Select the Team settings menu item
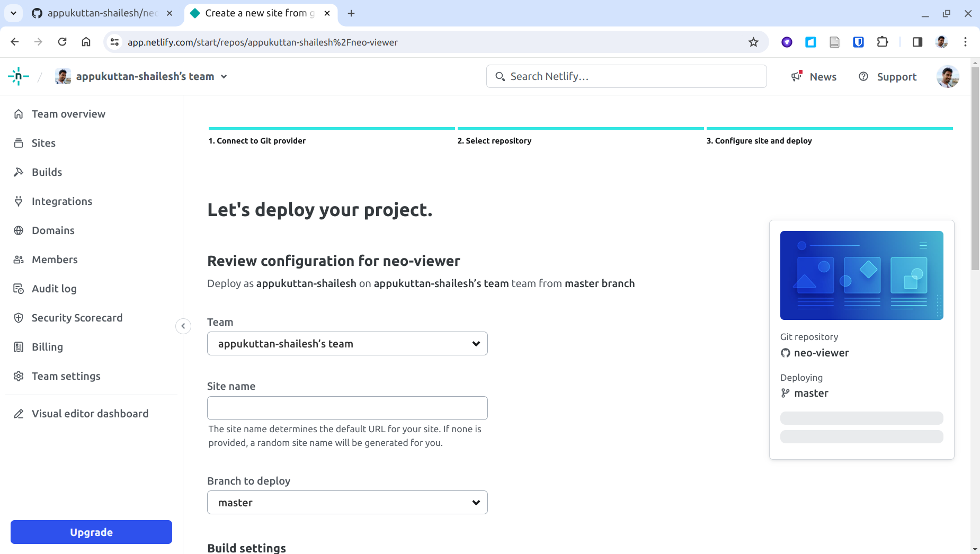Image resolution: width=980 pixels, height=554 pixels. coord(66,376)
